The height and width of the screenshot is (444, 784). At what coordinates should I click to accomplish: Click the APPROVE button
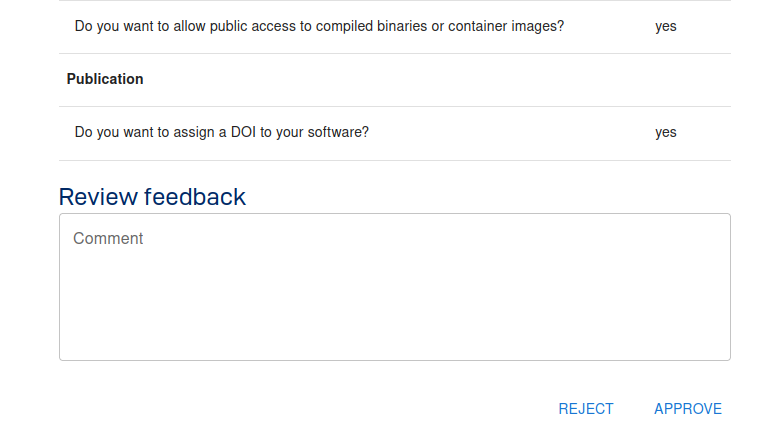pos(687,408)
